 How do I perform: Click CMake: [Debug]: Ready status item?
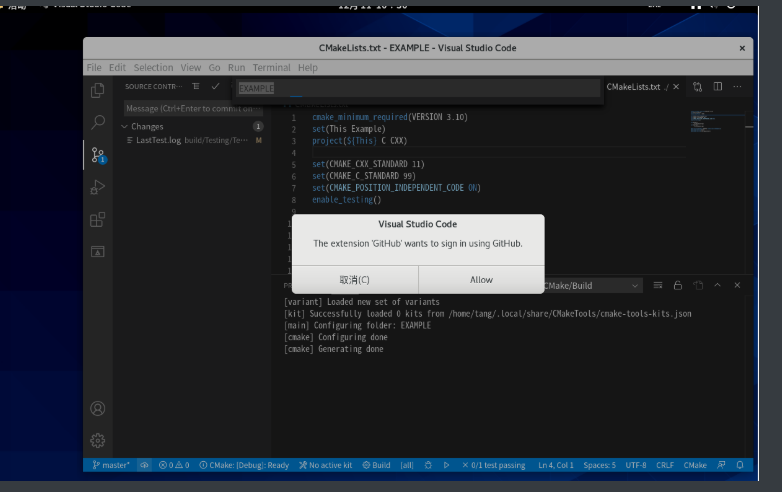tap(244, 465)
